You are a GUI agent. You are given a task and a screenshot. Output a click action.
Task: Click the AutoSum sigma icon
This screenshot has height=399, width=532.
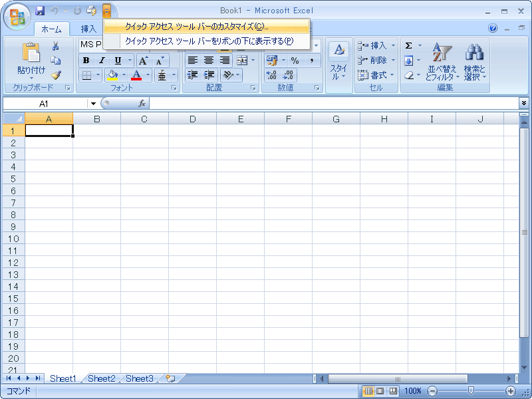tap(409, 46)
